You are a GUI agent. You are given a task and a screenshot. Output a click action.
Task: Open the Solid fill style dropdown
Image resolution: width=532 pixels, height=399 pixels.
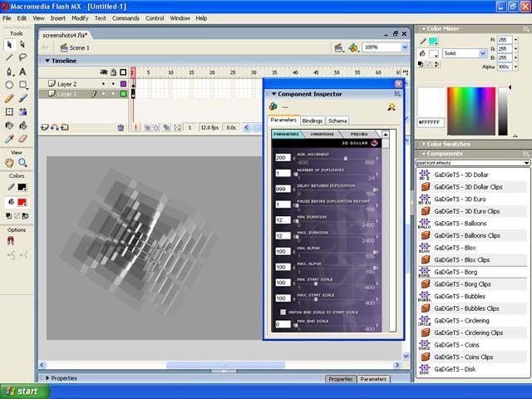483,53
